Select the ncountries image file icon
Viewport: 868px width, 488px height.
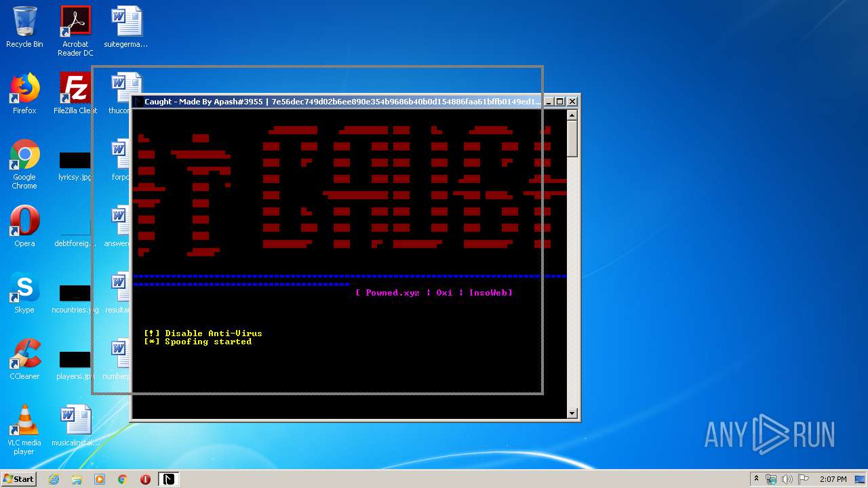click(x=75, y=298)
